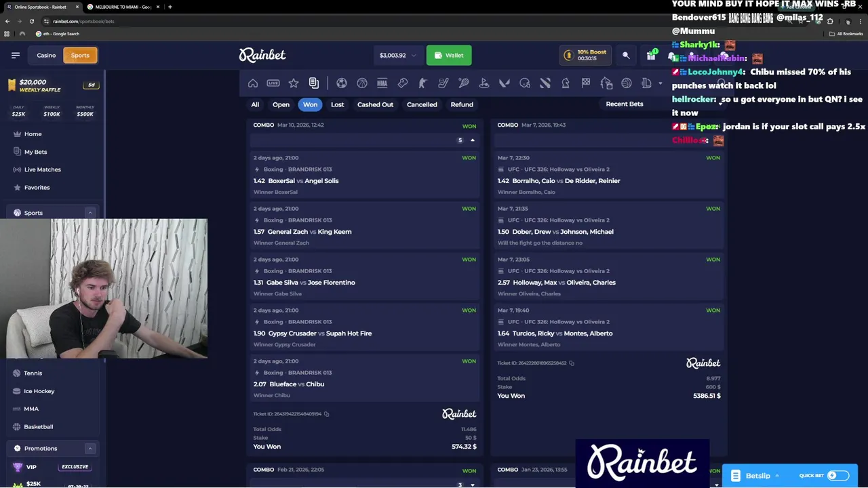Open Basketball in sidebar
The width and height of the screenshot is (868, 488).
[38, 427]
